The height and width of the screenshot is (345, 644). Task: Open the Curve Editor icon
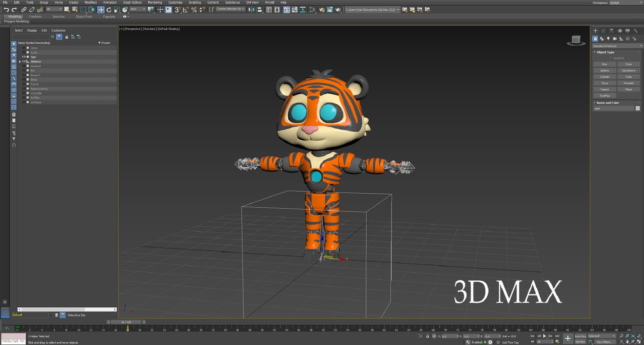coord(294,10)
